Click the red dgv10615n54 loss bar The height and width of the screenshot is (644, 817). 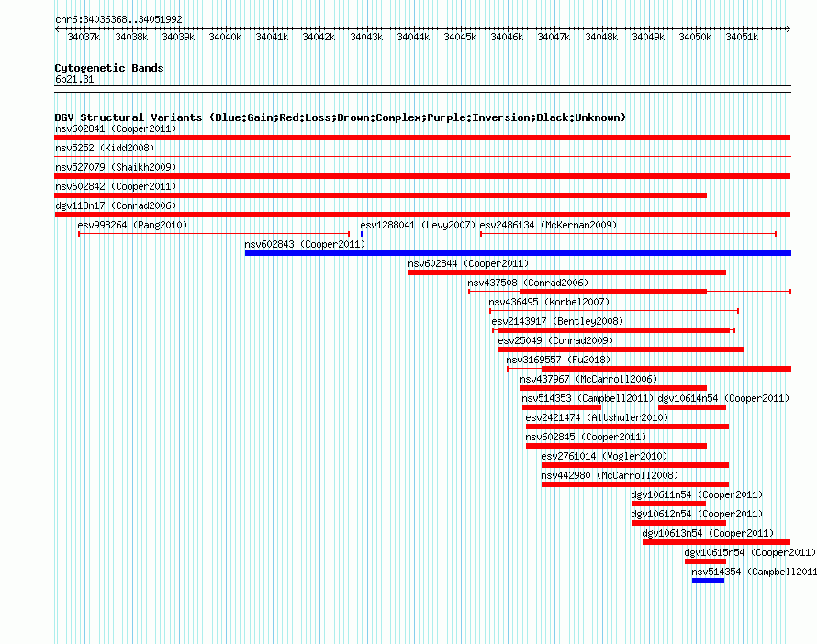(x=706, y=561)
